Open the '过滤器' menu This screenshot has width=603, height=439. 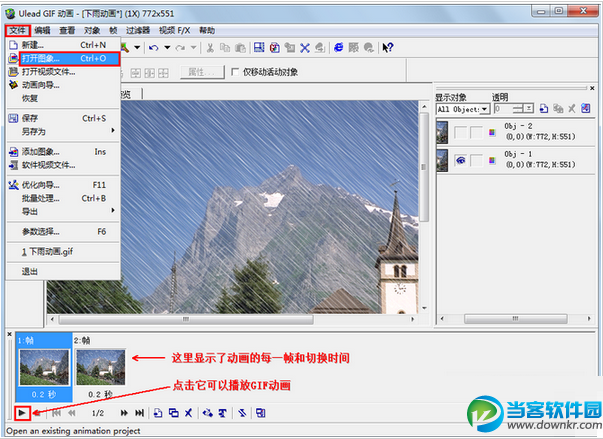pos(138,30)
